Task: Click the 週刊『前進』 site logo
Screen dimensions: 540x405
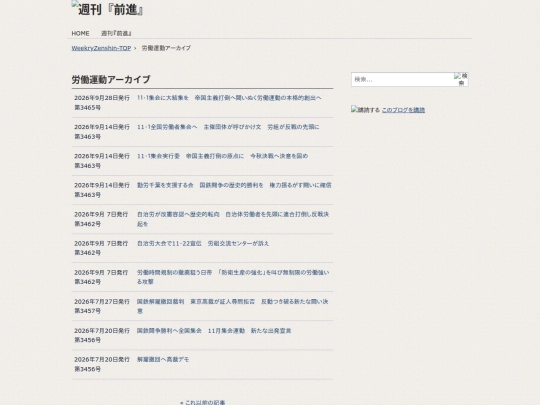Action: (107, 9)
